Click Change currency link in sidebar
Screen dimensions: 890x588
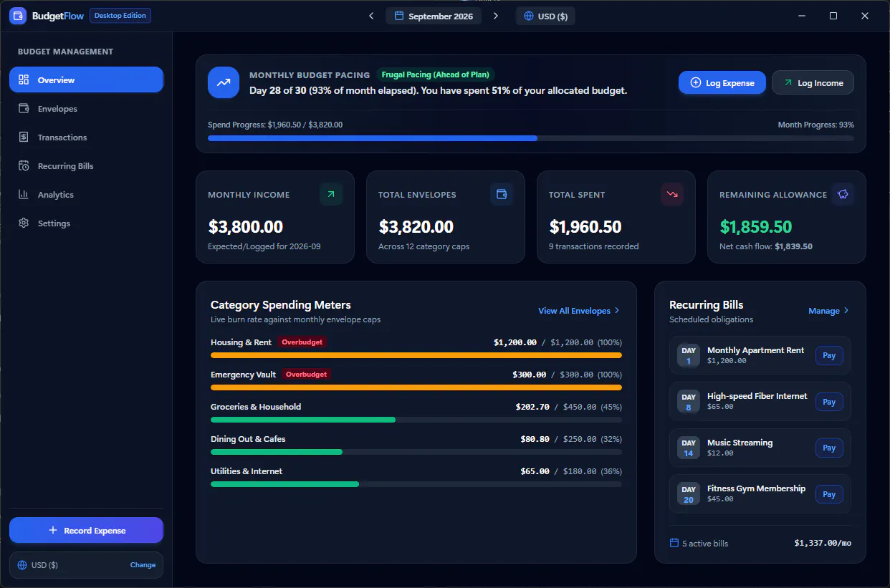143,565
